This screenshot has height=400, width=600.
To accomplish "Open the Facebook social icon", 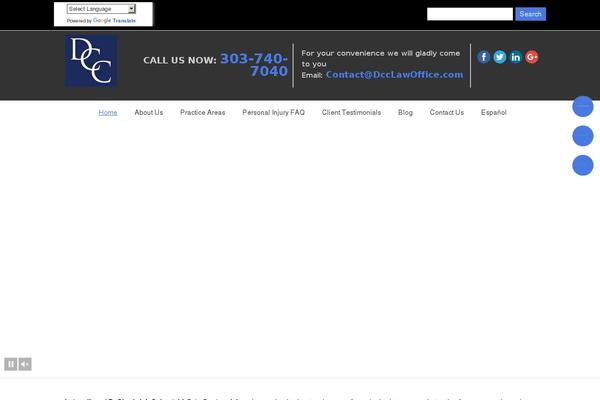I will tap(484, 57).
